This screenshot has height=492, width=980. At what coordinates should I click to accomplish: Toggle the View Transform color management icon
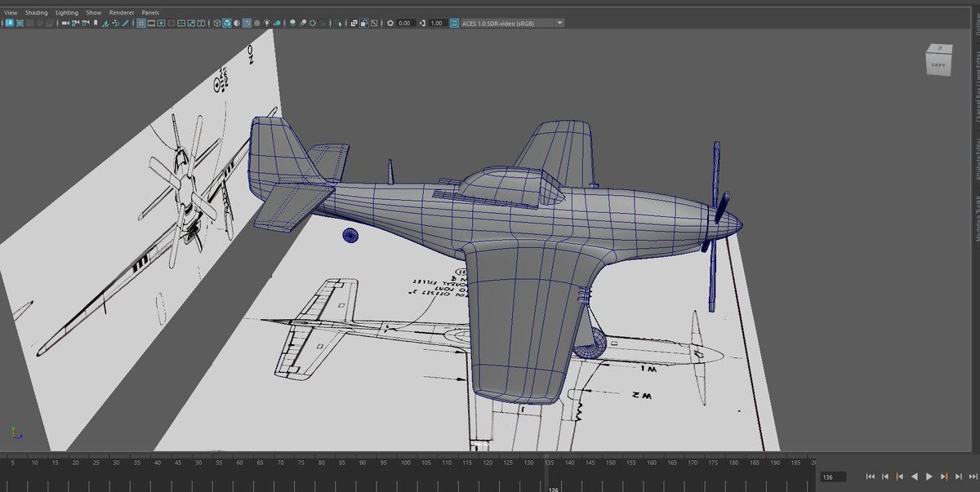click(x=454, y=23)
